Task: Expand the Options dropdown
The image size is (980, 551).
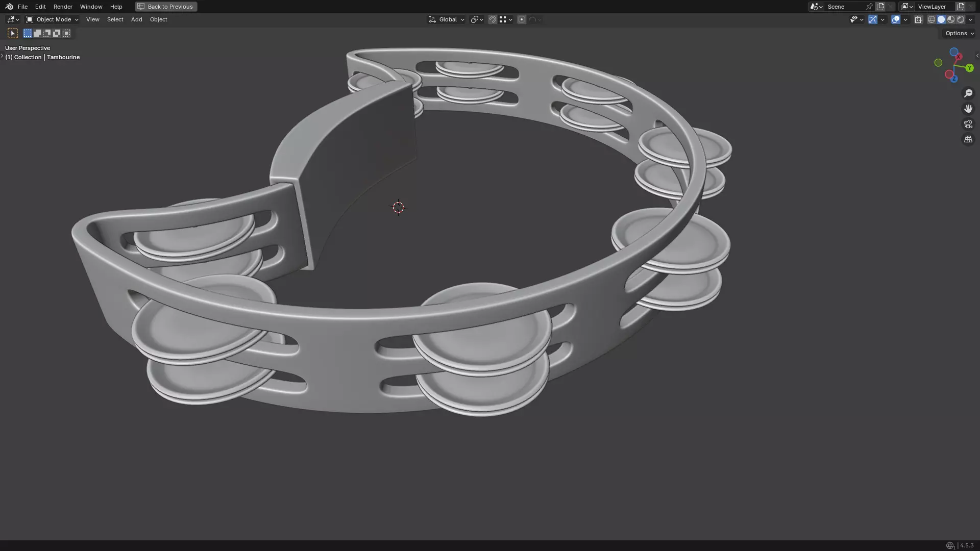Action: click(x=959, y=33)
